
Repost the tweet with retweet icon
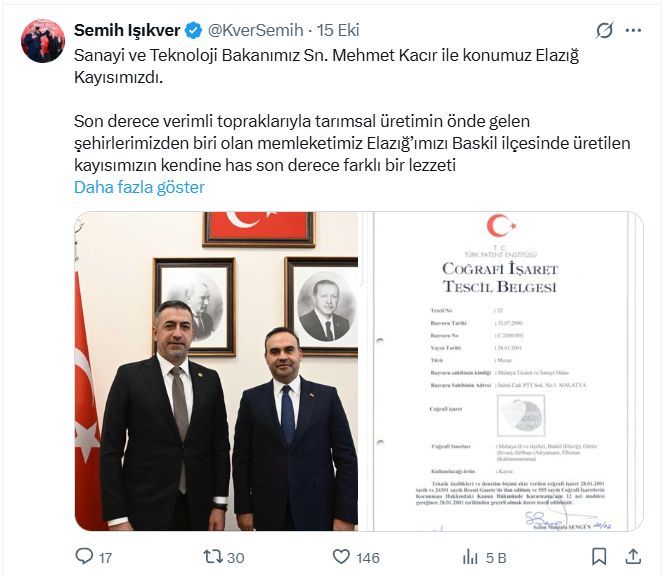[213, 557]
